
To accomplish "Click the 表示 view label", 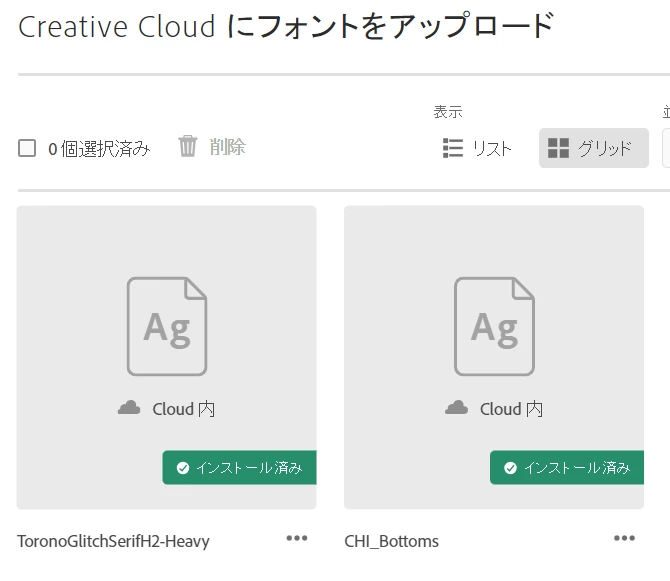I will 448,112.
